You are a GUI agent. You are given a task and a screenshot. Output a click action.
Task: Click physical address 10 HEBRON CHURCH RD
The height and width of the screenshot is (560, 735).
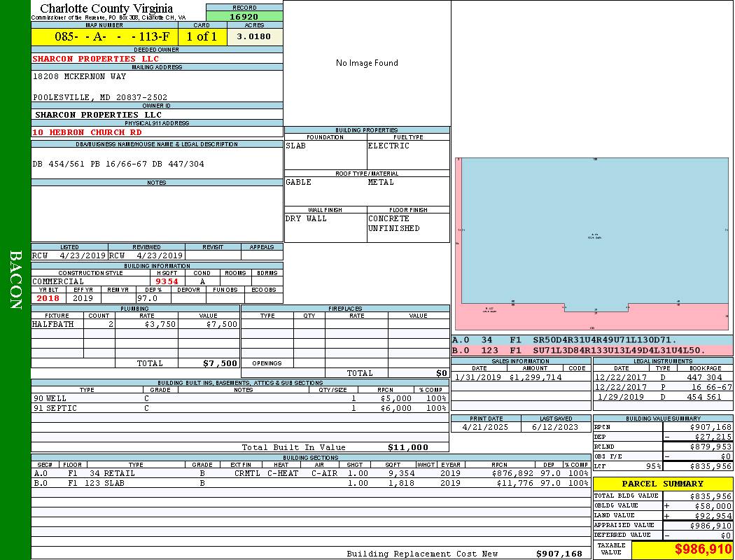[87, 132]
